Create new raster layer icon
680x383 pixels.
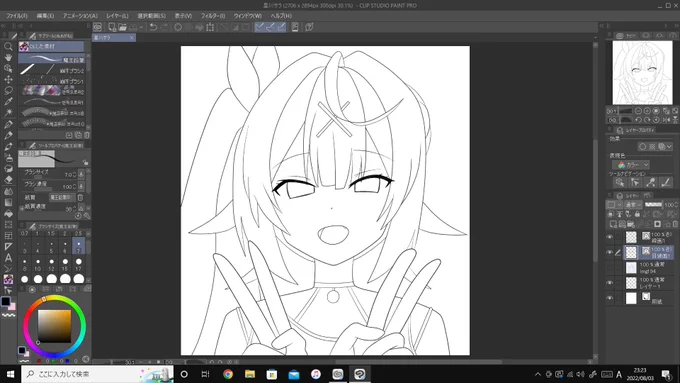point(613,224)
